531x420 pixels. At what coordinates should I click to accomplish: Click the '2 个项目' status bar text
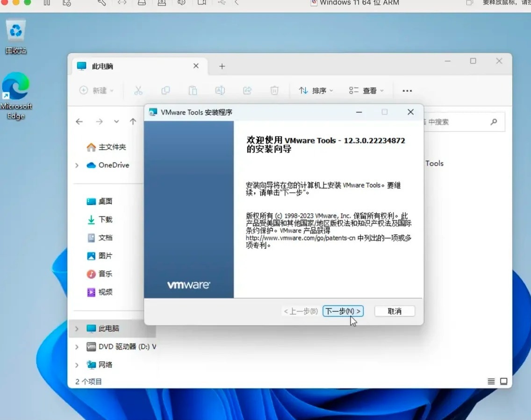tap(88, 382)
